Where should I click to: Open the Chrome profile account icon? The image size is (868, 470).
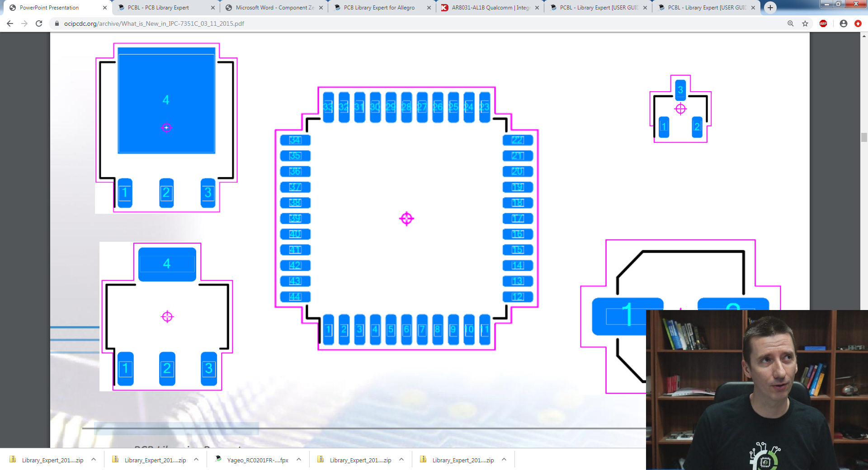pos(843,23)
